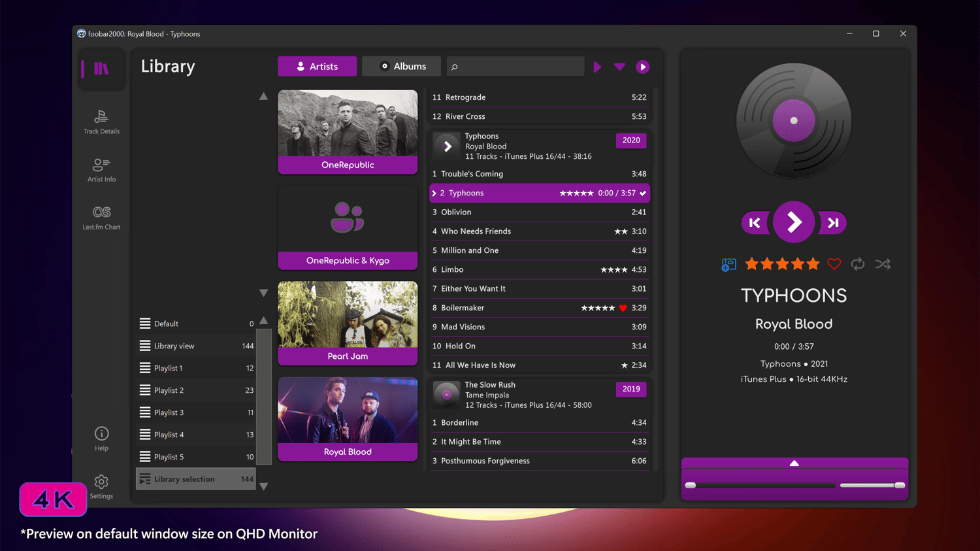Click the foobar2000 title bar icon
The width and height of the screenshot is (980, 551).
[x=81, y=33]
